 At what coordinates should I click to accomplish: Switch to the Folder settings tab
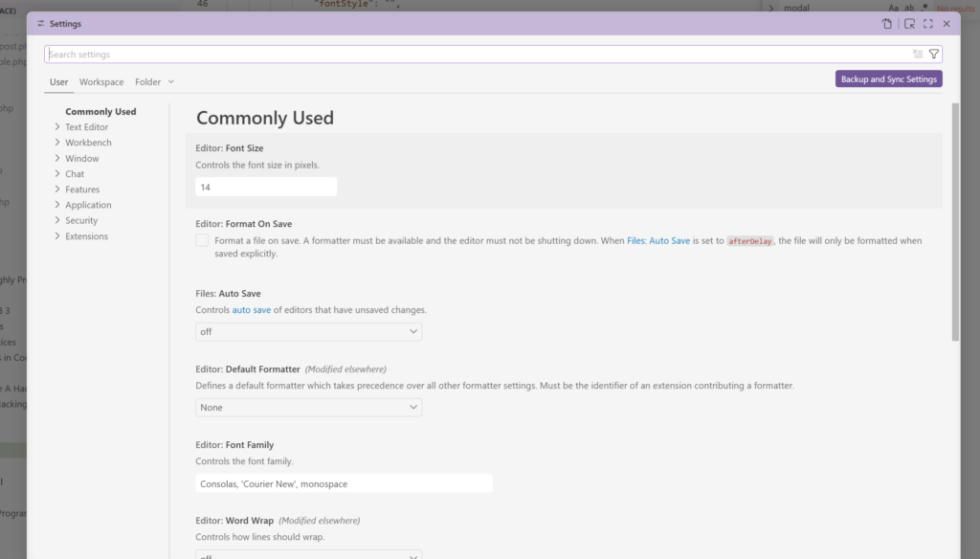pyautogui.click(x=148, y=82)
